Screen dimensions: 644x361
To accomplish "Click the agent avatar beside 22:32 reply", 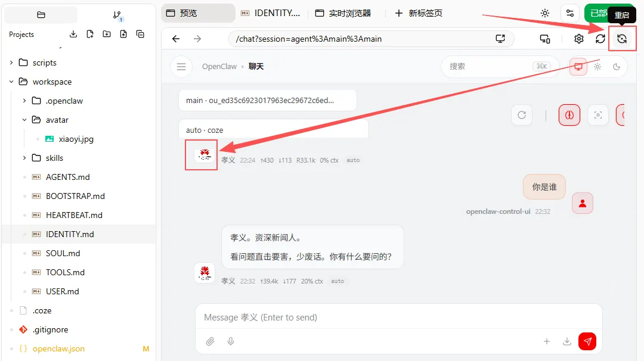I will tap(205, 273).
